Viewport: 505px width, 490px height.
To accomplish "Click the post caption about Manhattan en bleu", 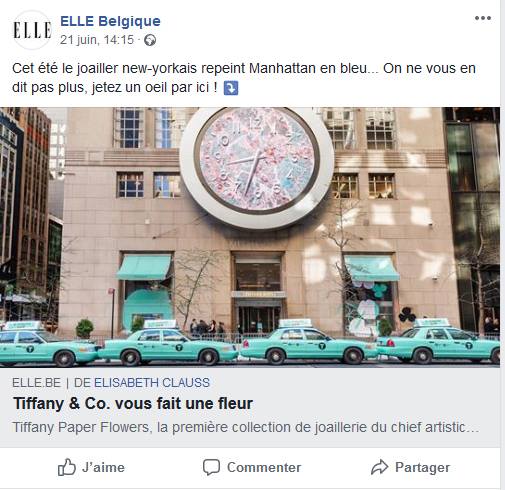I will tap(244, 78).
